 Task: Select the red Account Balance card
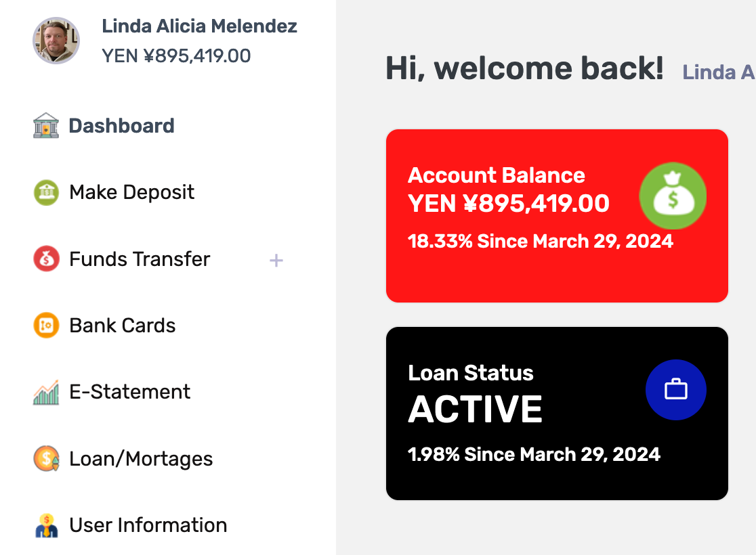click(557, 216)
